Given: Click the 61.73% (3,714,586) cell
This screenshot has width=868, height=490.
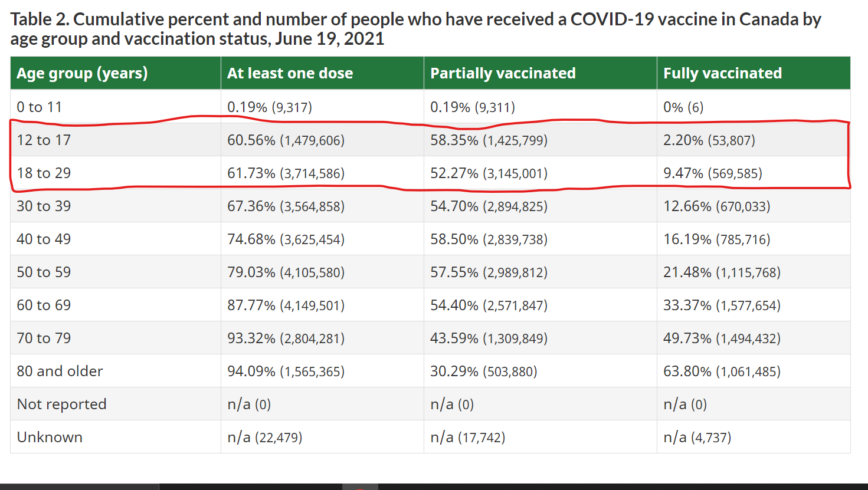Looking at the screenshot, I should click(286, 173).
